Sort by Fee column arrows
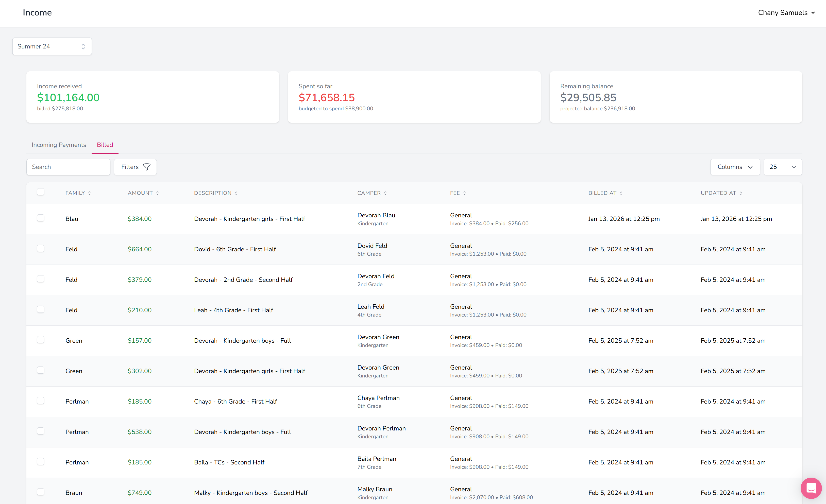The height and width of the screenshot is (504, 826). [464, 193]
